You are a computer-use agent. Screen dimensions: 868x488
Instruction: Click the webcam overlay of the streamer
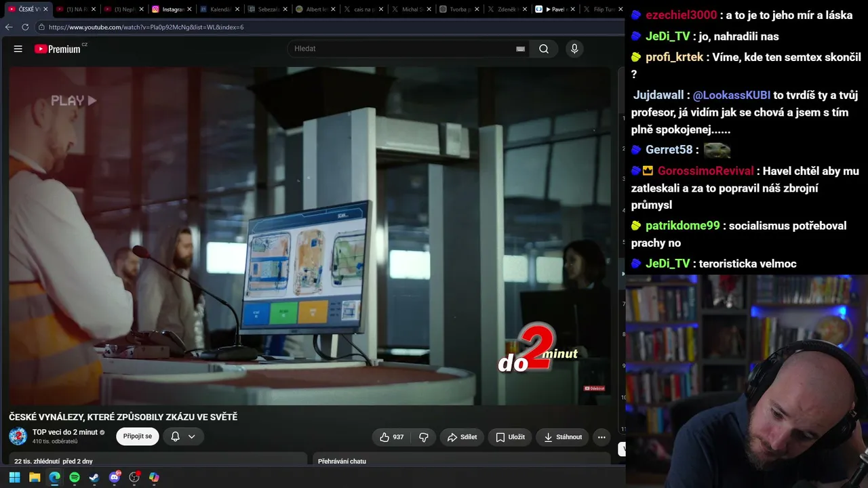click(747, 381)
